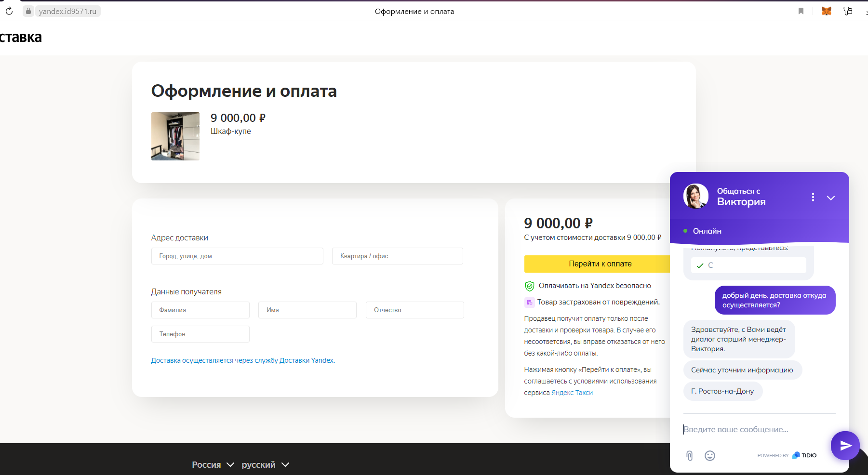Screen dimensions: 868x475
Task: Click the yandex.id9571.ru address text
Action: [67, 11]
